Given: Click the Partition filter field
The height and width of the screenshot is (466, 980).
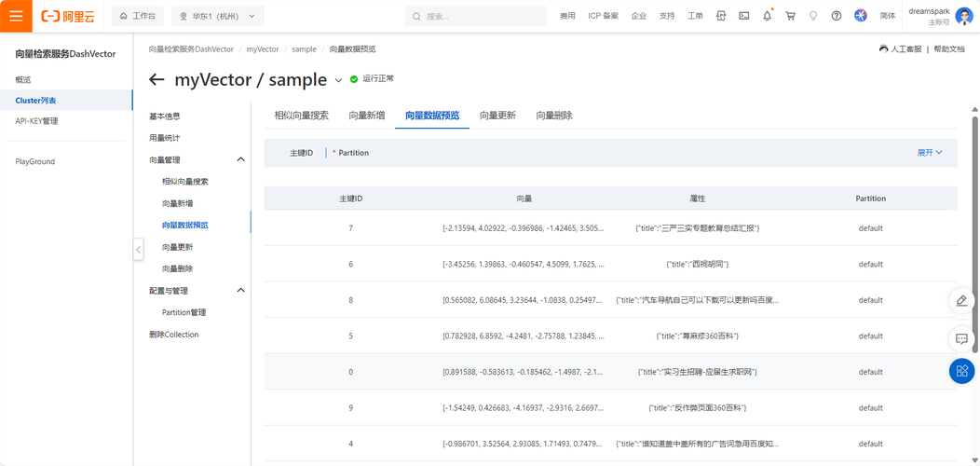Looking at the screenshot, I should click(x=353, y=153).
